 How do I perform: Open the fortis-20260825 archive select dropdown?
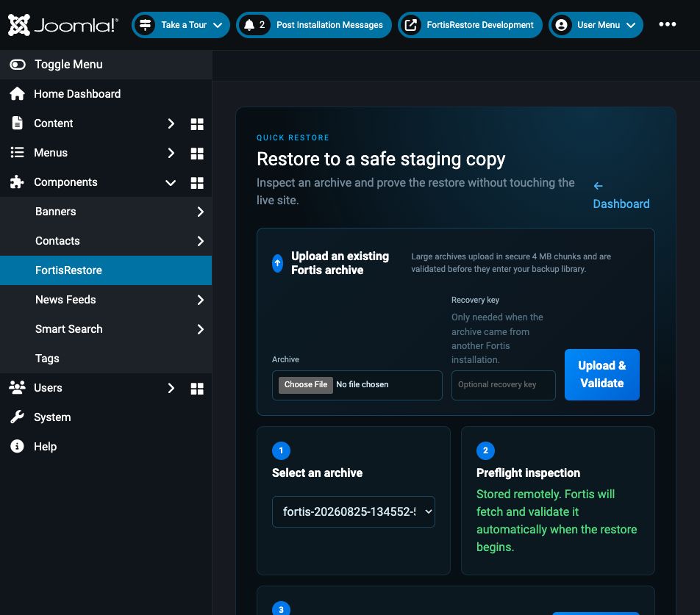(354, 511)
